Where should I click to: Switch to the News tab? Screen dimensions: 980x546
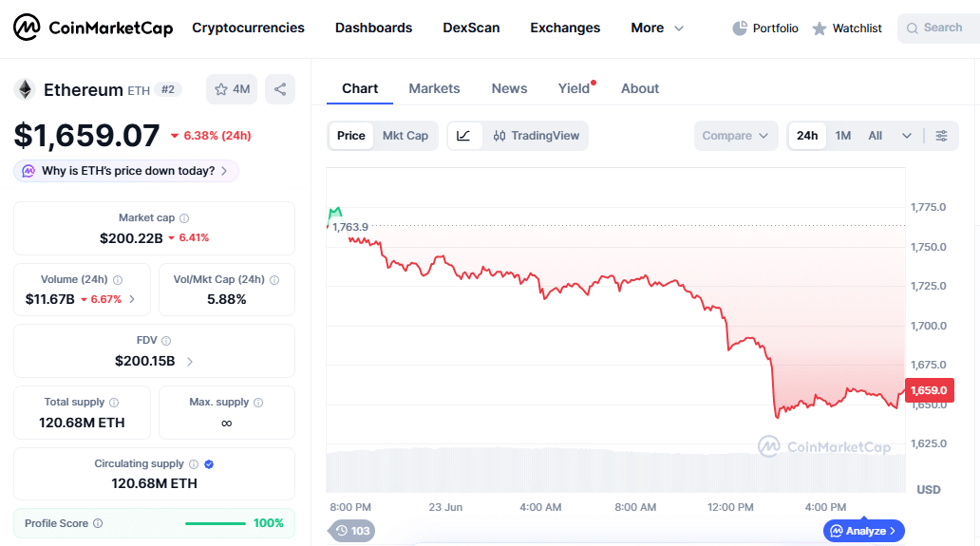click(x=509, y=88)
